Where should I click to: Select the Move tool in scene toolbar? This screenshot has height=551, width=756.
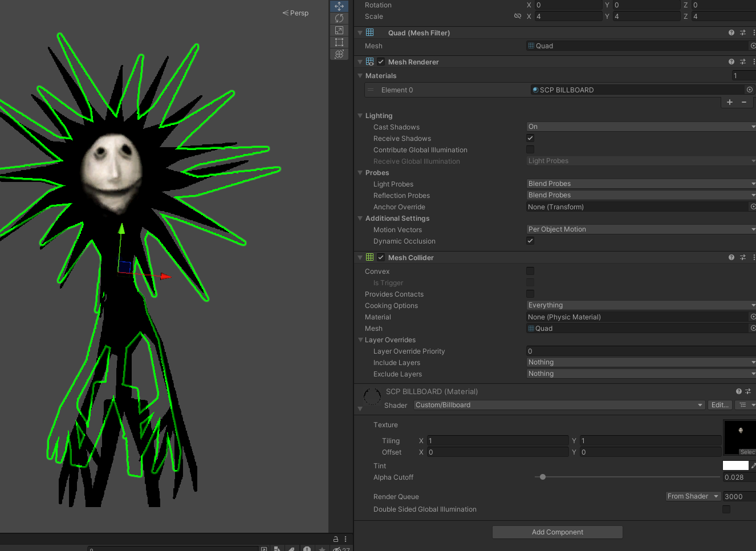339,6
